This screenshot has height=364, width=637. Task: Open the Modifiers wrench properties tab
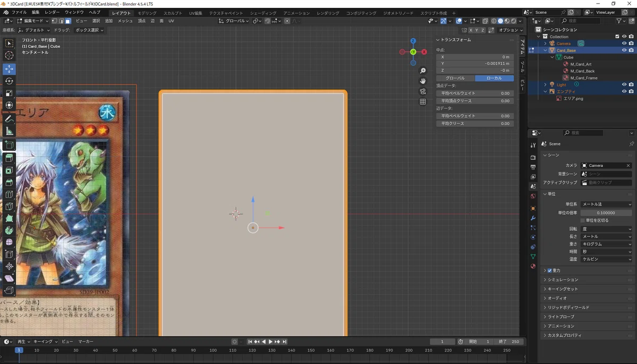pos(533,218)
